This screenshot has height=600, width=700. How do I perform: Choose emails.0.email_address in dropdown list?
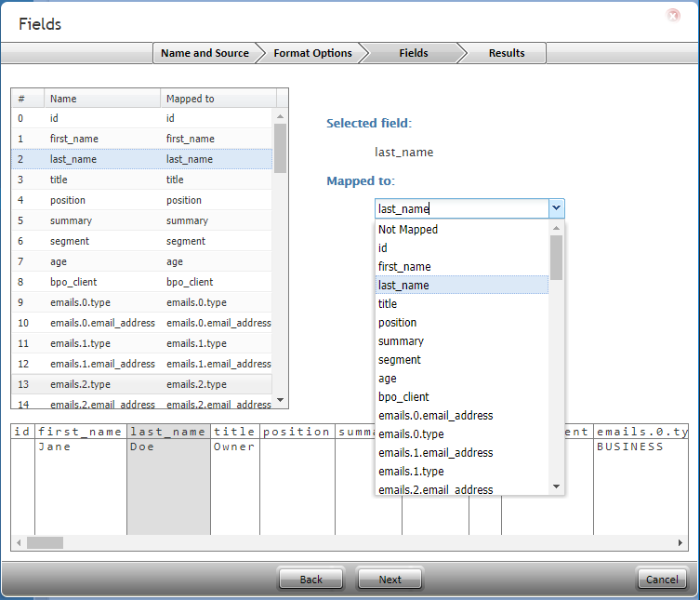tap(462, 416)
